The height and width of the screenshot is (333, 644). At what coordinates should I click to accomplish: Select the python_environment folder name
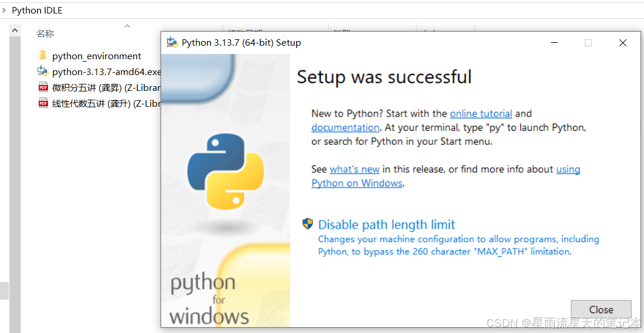[97, 56]
